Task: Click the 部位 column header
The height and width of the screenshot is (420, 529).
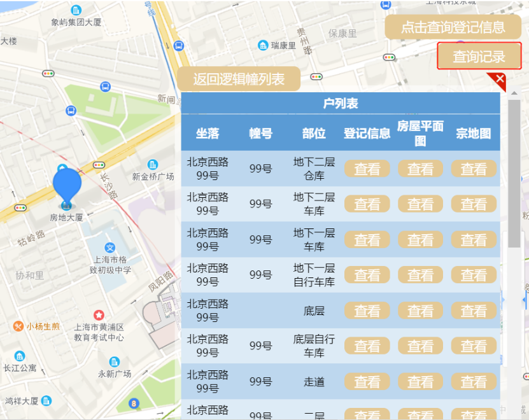Action: (x=314, y=133)
